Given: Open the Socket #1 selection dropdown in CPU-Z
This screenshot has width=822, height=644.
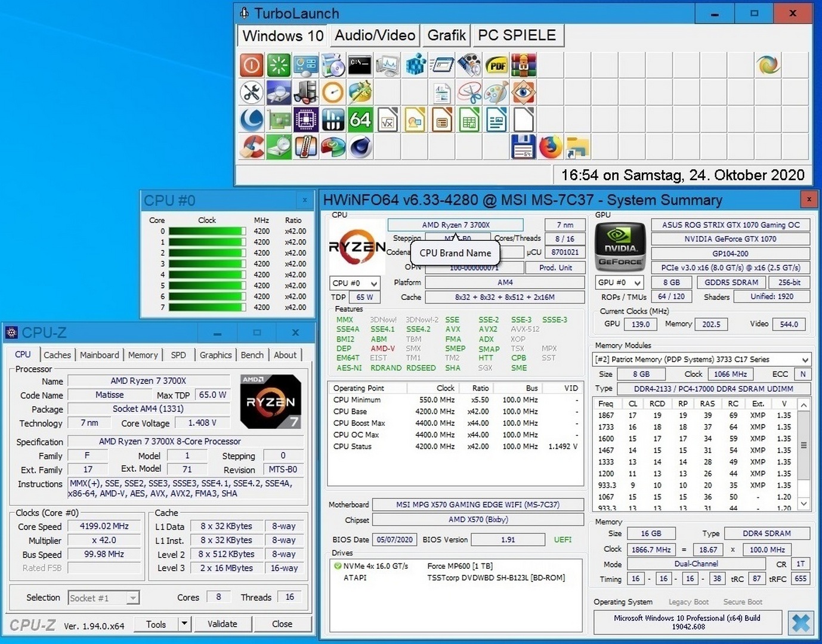Looking at the screenshot, I should [103, 597].
